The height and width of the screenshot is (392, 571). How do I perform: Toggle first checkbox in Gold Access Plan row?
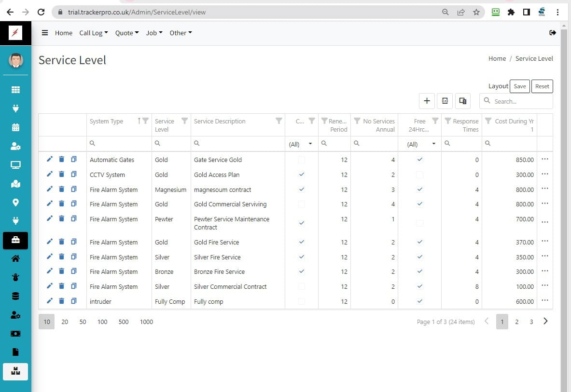(302, 175)
